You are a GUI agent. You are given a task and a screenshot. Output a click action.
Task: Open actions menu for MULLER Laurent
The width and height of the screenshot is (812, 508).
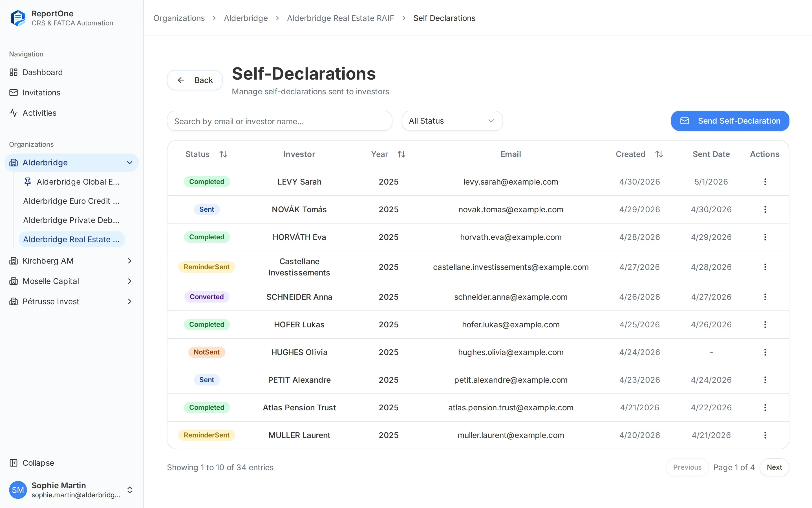click(x=765, y=435)
